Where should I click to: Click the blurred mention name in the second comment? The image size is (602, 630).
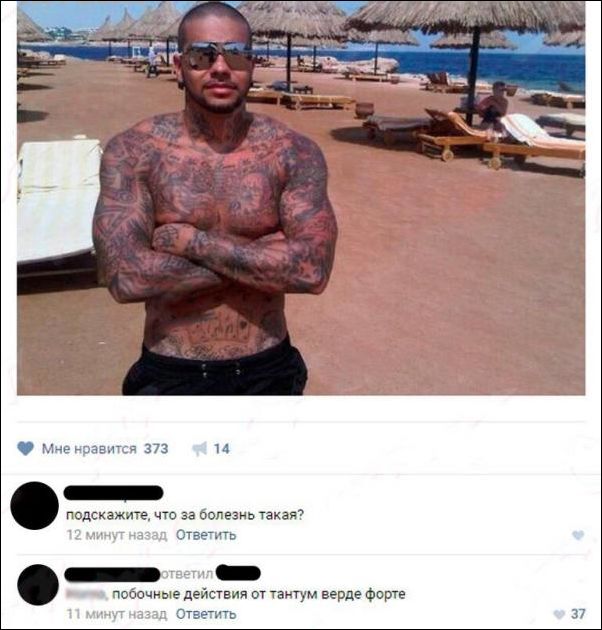pyautogui.click(x=87, y=594)
